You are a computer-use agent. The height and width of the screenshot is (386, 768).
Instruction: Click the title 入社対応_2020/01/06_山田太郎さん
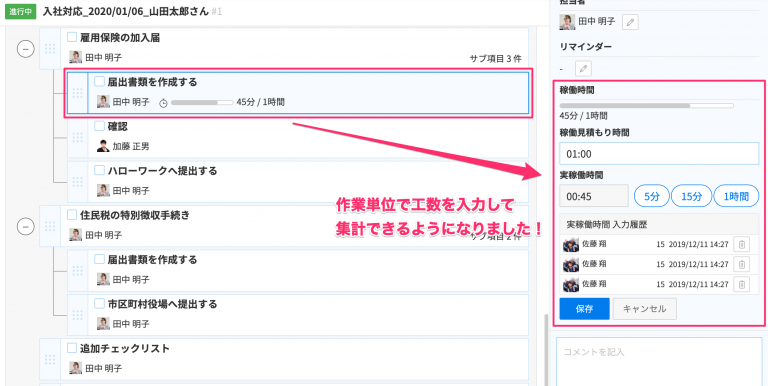click(125, 11)
